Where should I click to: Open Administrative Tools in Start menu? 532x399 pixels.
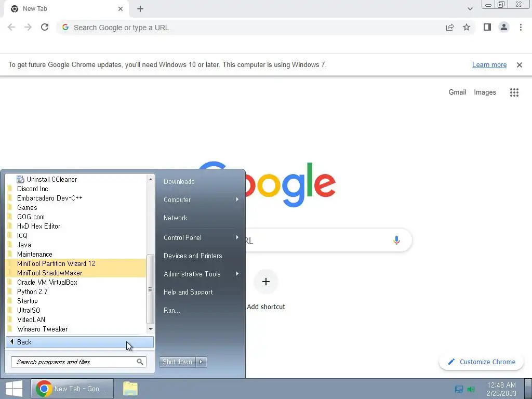(201, 274)
